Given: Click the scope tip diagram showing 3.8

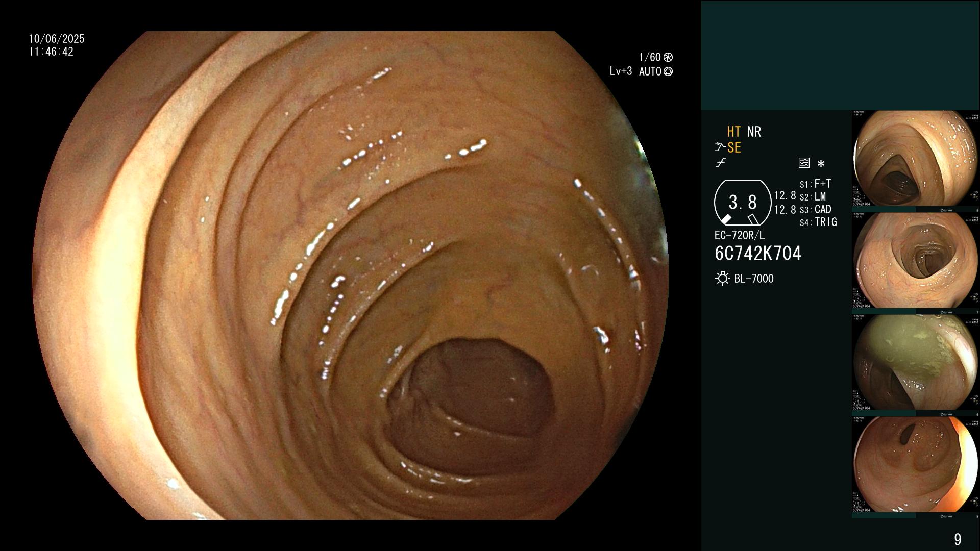Looking at the screenshot, I should tap(743, 203).
